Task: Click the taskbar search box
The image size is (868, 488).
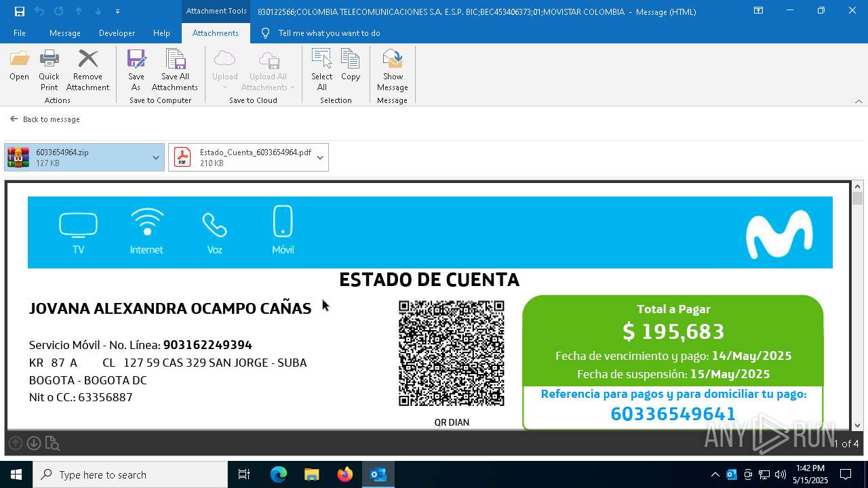Action: (130, 474)
